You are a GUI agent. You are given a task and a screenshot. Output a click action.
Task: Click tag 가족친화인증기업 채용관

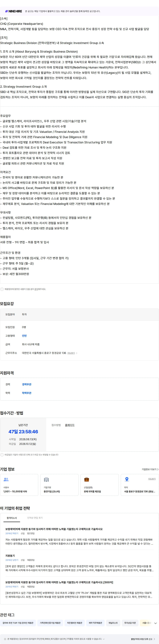pyautogui.click(x=50, y=623)
